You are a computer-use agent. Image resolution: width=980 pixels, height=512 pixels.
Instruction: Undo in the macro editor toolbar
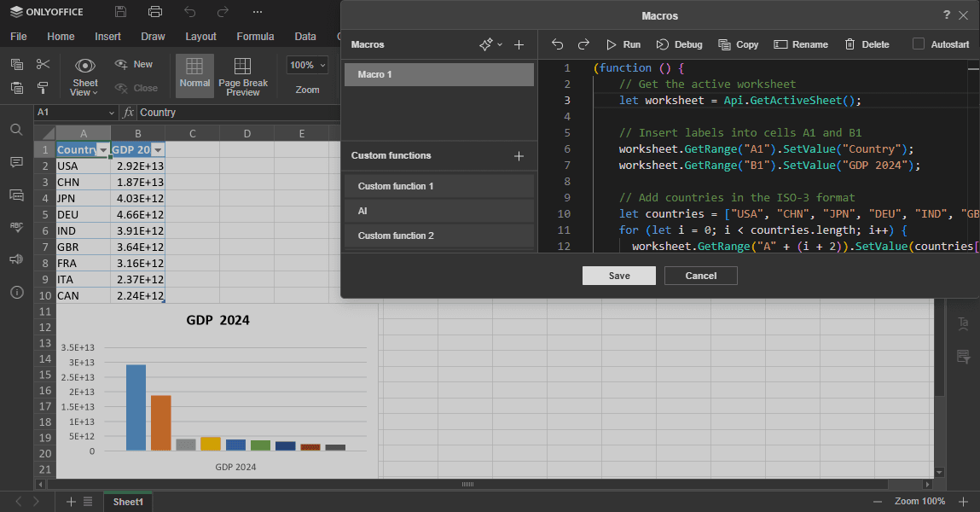coord(558,44)
